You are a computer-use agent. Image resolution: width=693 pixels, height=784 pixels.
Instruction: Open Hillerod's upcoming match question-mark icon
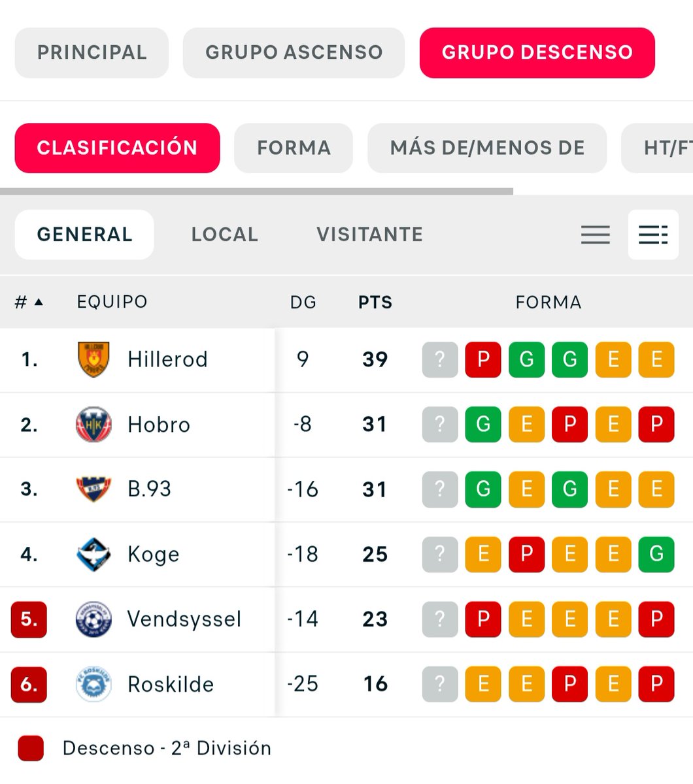(440, 359)
